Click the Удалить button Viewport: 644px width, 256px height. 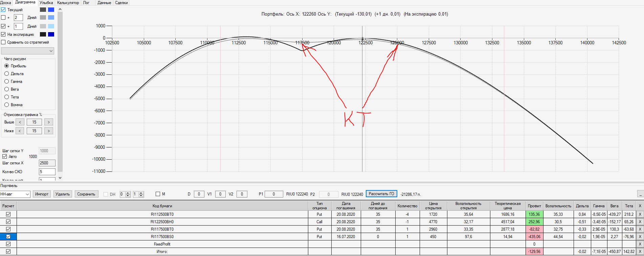pos(63,194)
